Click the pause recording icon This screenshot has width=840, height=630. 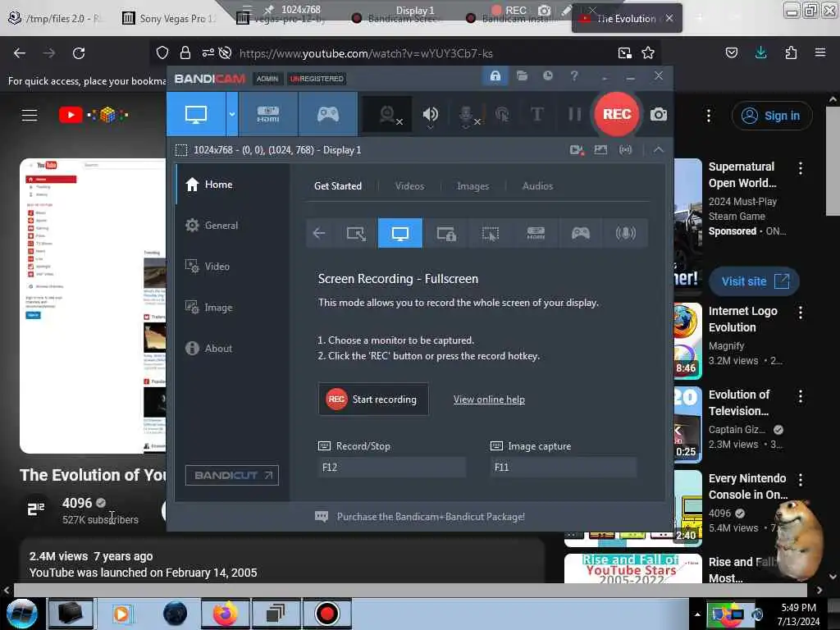[574, 114]
